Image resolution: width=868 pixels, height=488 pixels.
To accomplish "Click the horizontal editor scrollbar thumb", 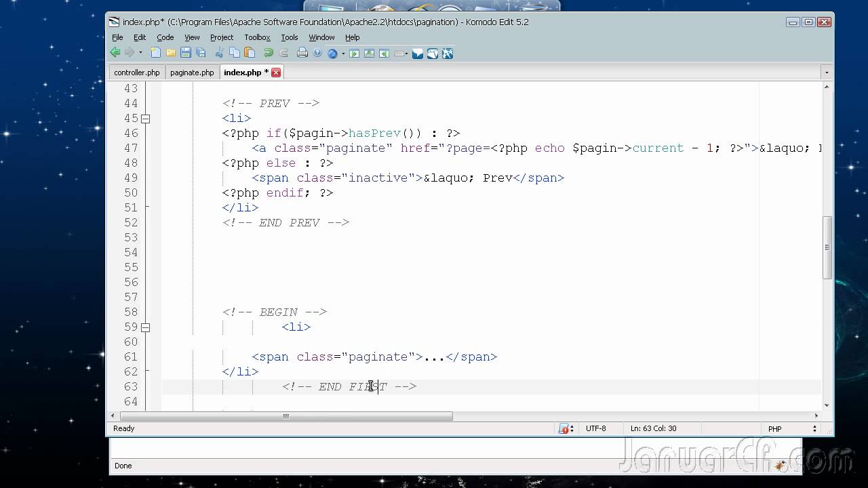I will 285,416.
